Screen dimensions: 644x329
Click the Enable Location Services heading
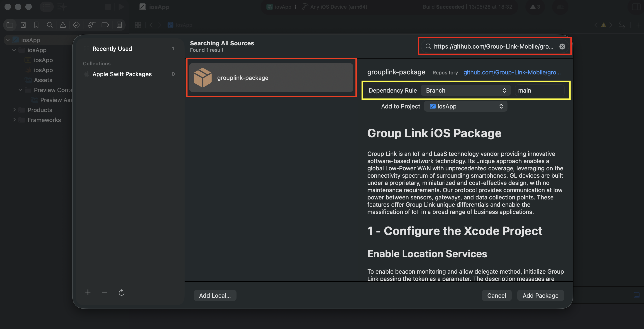click(427, 254)
